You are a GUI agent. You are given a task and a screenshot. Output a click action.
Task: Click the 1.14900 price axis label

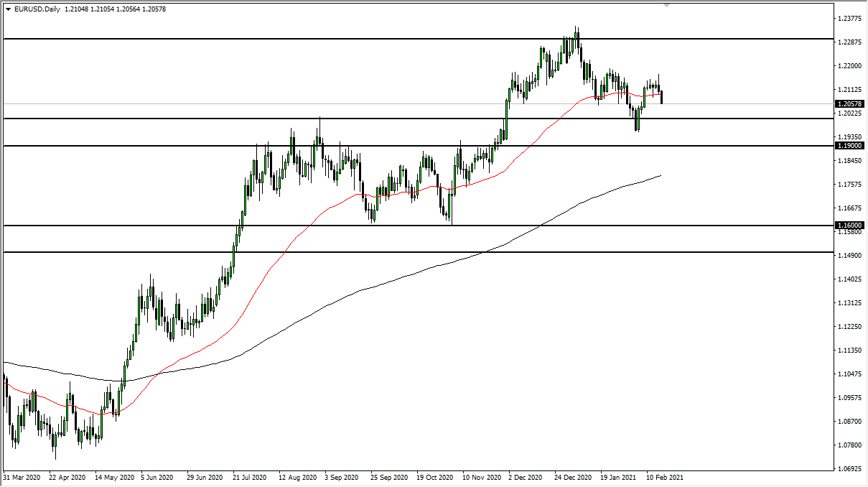coord(850,256)
